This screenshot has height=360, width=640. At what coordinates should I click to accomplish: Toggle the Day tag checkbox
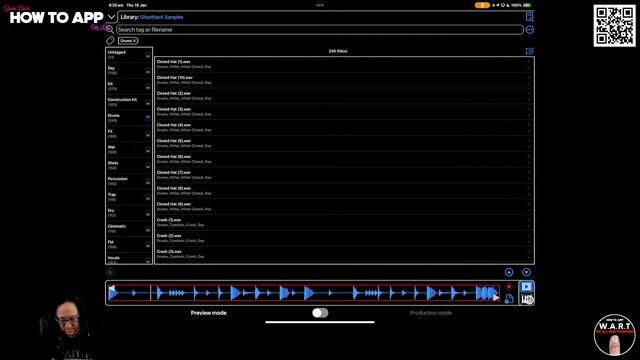pyautogui.click(x=148, y=71)
